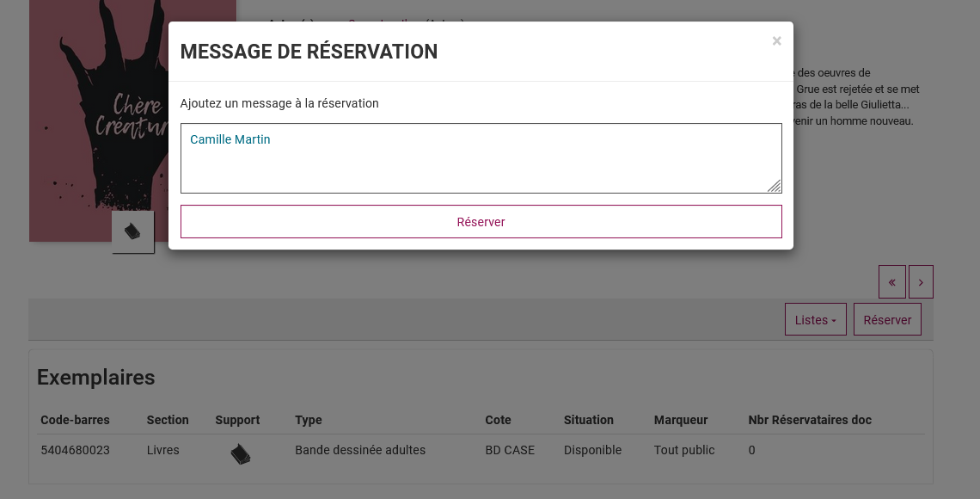Image resolution: width=980 pixels, height=499 pixels.
Task: Click the reservation message text area
Action: click(x=481, y=158)
